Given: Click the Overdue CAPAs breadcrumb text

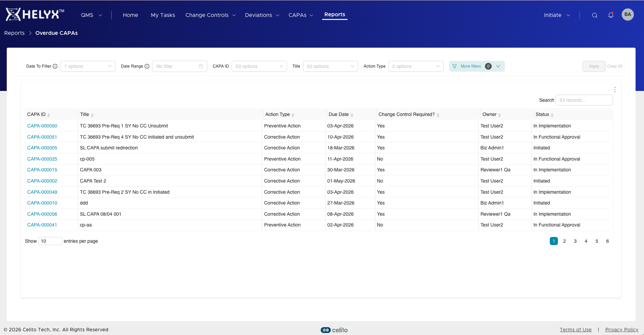Looking at the screenshot, I should tap(56, 33).
